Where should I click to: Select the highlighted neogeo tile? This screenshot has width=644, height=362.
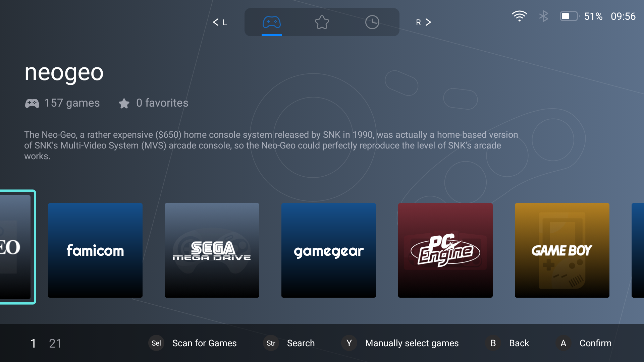click(x=15, y=247)
